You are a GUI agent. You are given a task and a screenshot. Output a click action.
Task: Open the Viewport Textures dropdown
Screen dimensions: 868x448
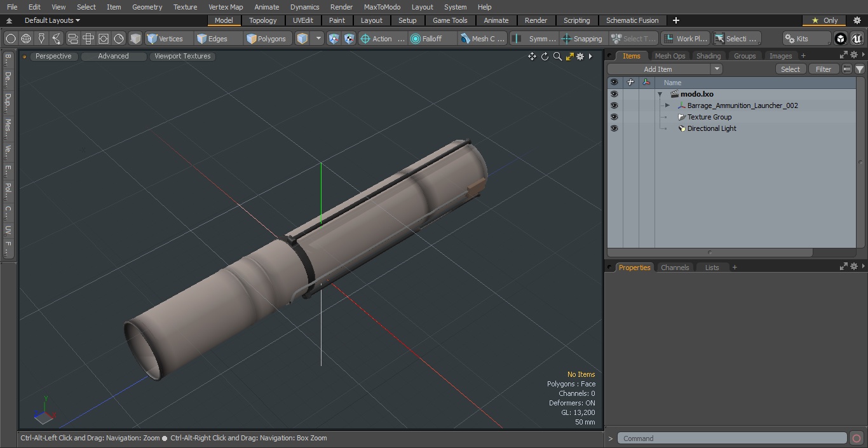tap(182, 56)
